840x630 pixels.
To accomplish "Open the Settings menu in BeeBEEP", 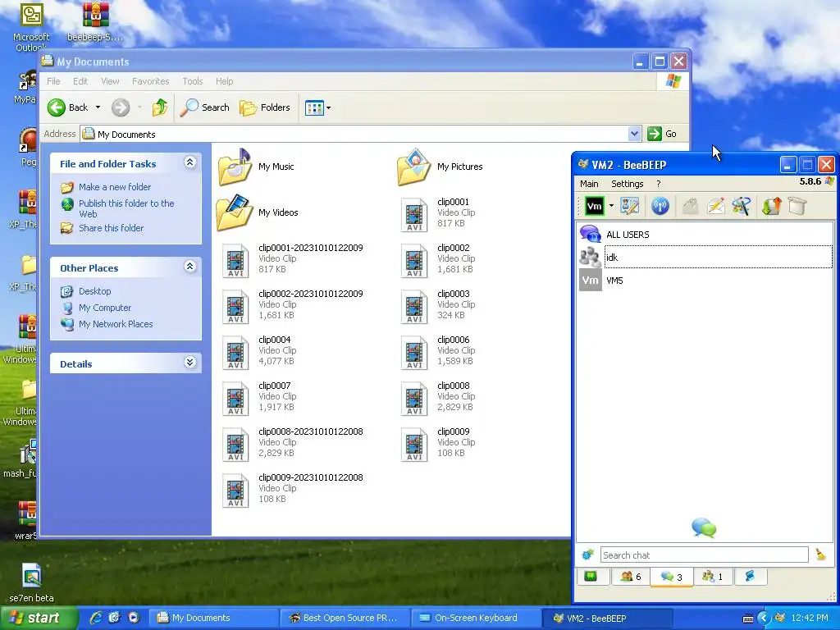I will [x=627, y=184].
